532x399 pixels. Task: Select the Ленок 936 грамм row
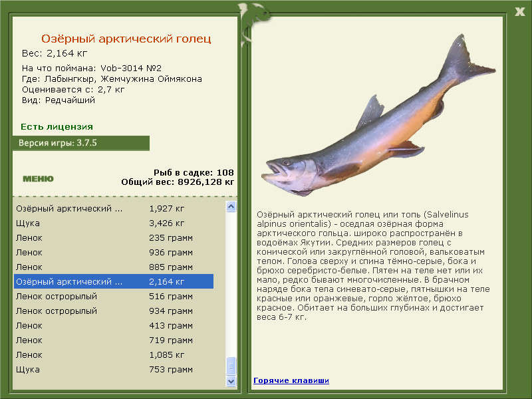(x=114, y=253)
